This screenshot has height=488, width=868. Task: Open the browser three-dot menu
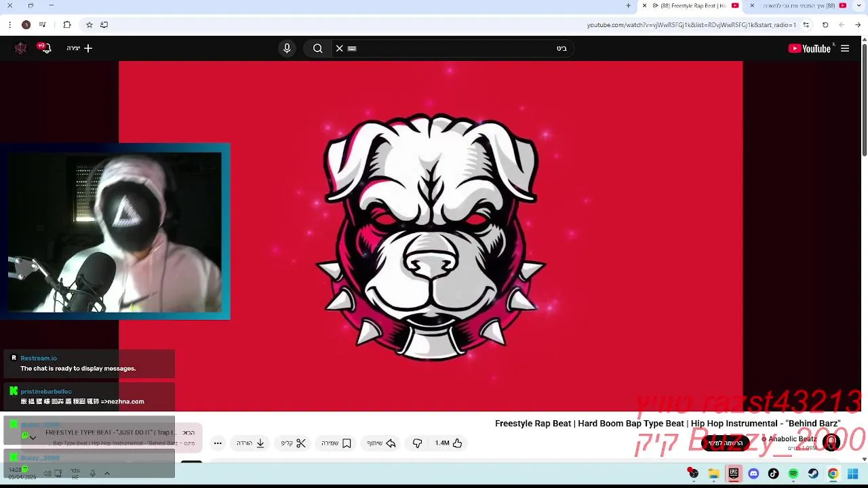(9, 25)
